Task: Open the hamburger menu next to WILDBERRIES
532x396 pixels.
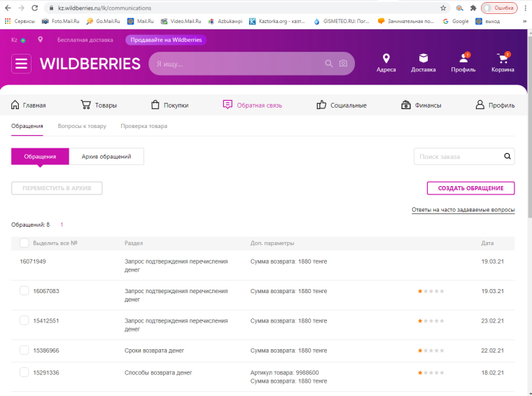Action: 22,64
